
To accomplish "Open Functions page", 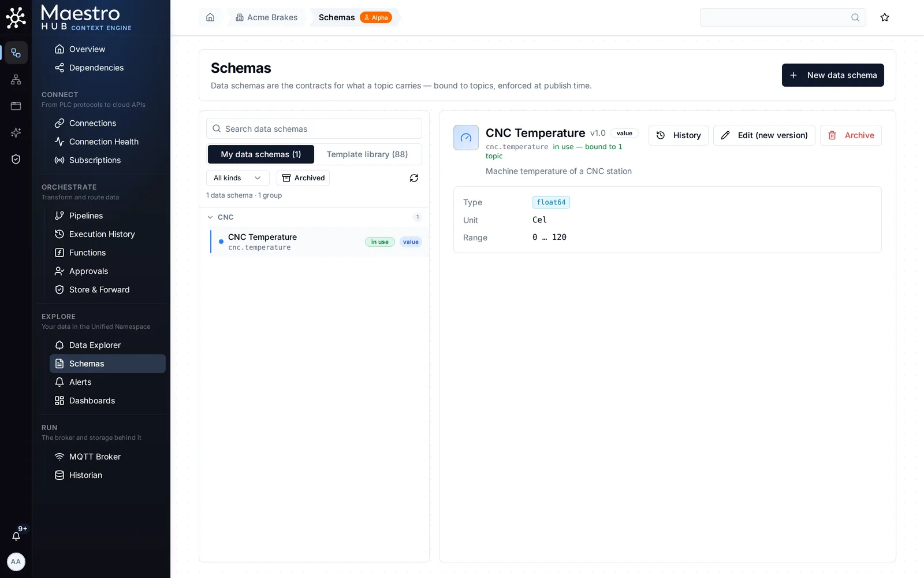I will point(107,253).
